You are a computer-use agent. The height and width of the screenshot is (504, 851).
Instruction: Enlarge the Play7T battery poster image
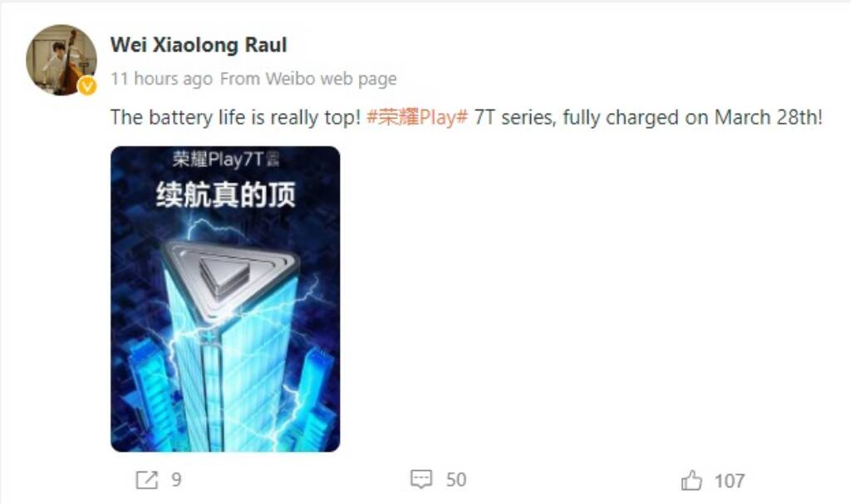[225, 299]
